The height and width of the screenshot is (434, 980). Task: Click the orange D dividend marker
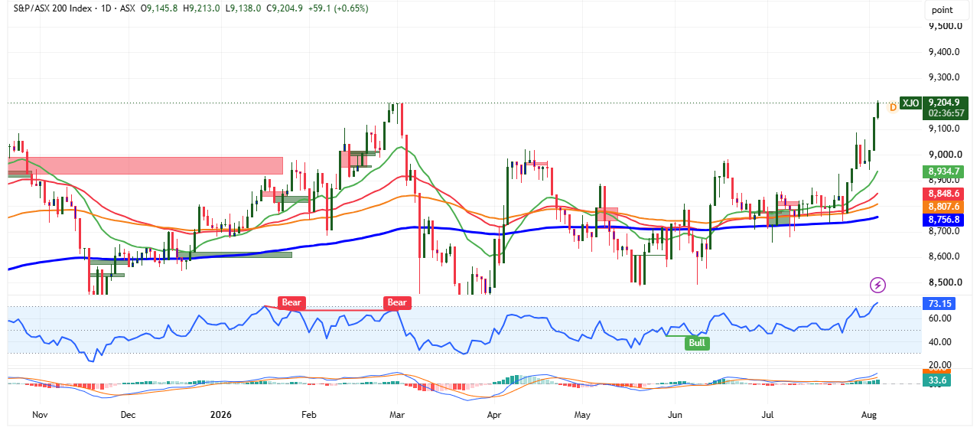pyautogui.click(x=892, y=107)
